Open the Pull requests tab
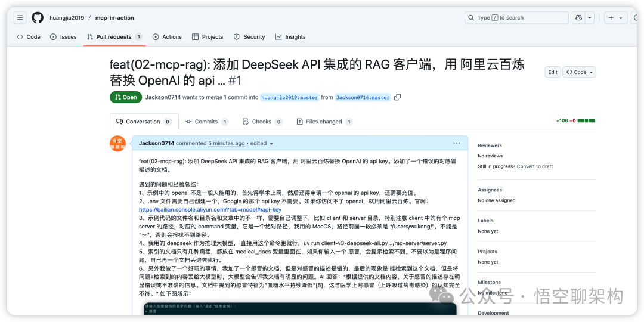Image resolution: width=644 pixels, height=322 pixels. pos(114,36)
